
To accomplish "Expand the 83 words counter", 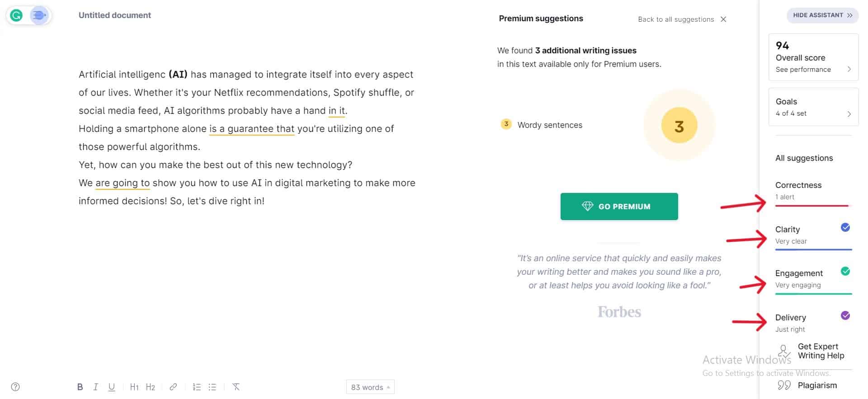I will (x=370, y=387).
